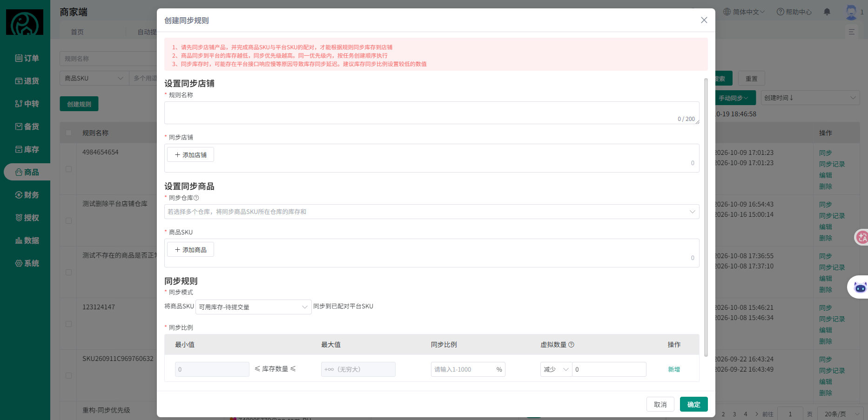The image size is (868, 420).
Task: Click the 添加店铺 button
Action: pos(190,155)
